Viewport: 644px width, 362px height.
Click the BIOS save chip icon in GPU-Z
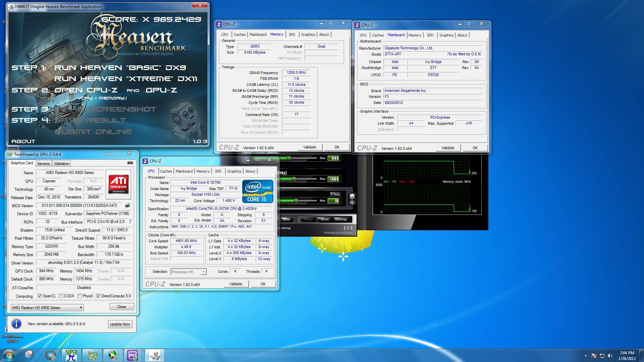127,205
